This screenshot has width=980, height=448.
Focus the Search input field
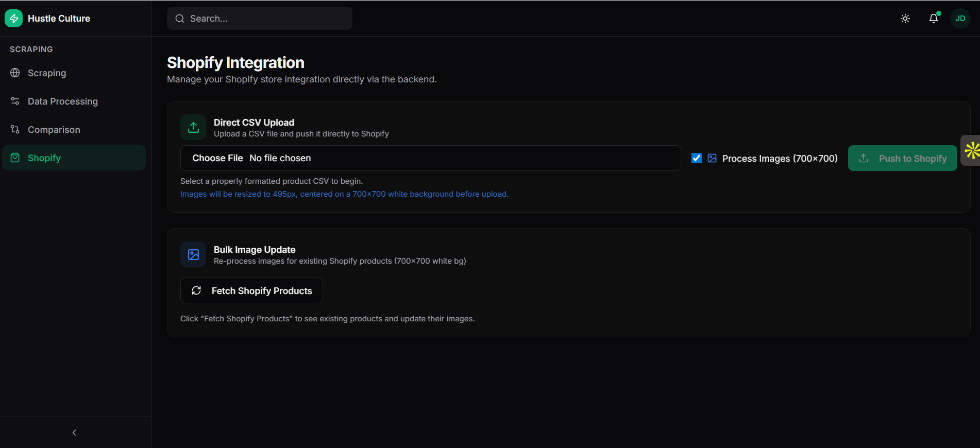click(260, 19)
